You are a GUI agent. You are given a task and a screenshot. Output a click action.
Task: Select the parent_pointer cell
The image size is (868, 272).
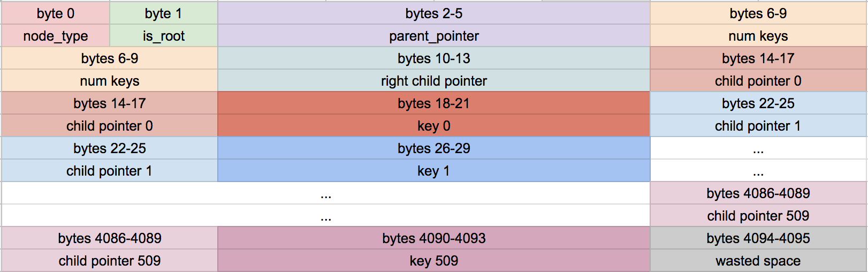(x=433, y=36)
